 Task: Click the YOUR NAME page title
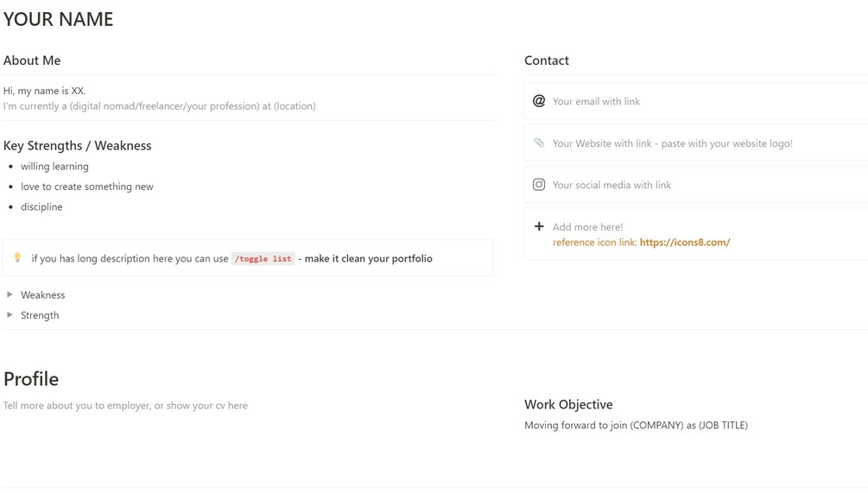pyautogui.click(x=59, y=19)
